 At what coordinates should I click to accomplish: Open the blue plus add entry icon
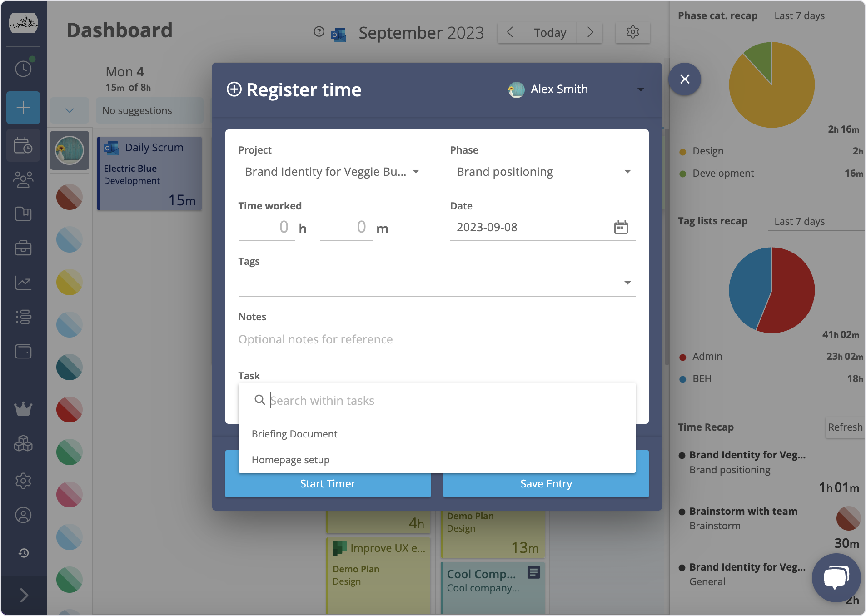click(x=23, y=108)
